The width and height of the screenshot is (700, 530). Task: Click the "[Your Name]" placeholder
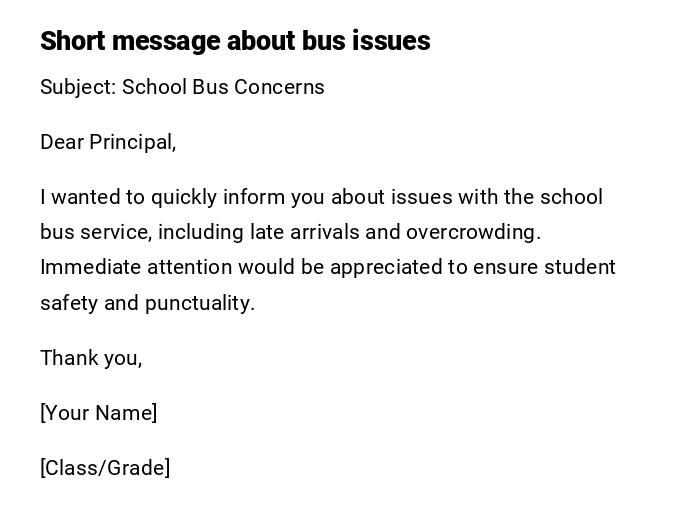[99, 413]
